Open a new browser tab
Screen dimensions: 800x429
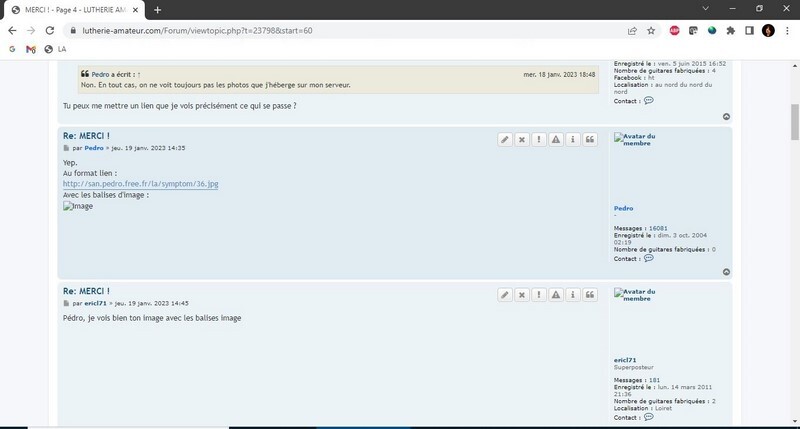tap(158, 10)
